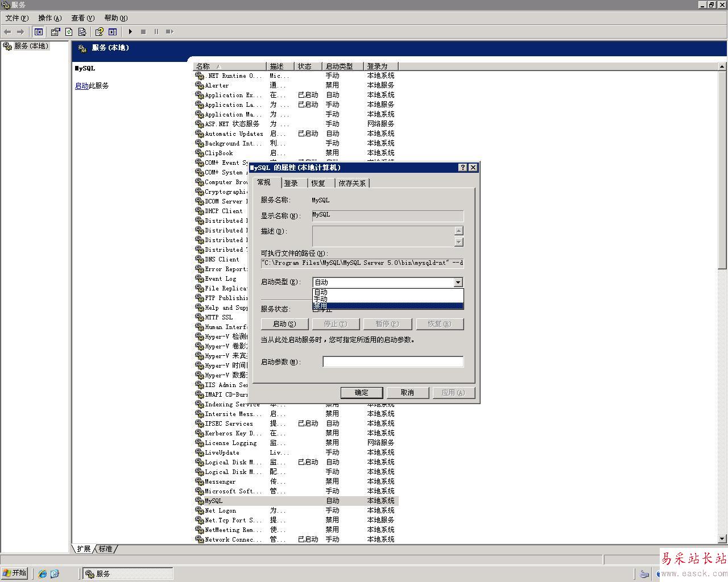Launch Internet Explorer from the quick launch
This screenshot has width=728, height=582.
[42, 573]
